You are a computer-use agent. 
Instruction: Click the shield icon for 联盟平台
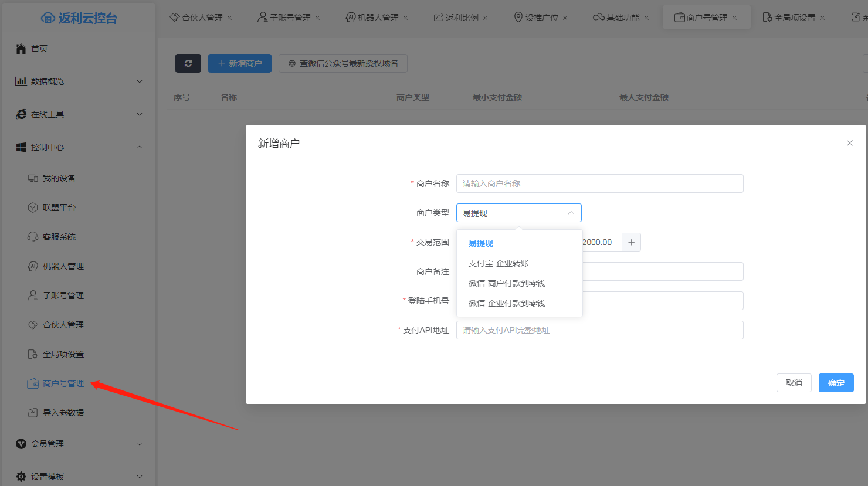pyautogui.click(x=33, y=208)
